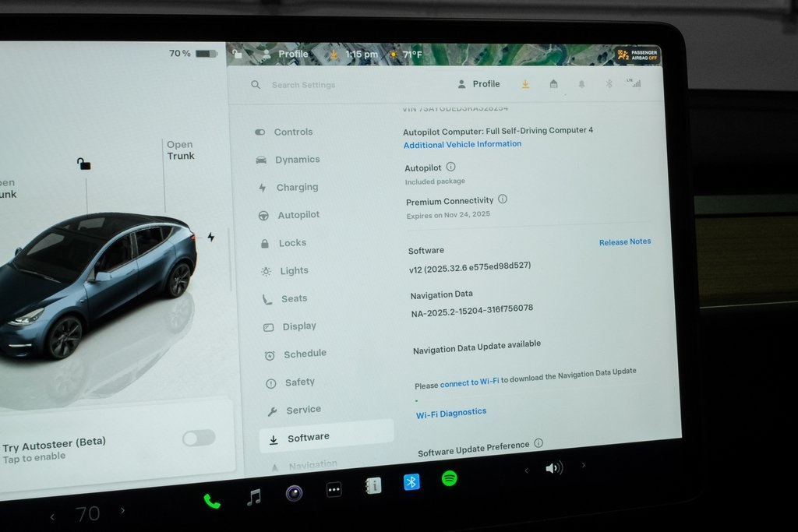Viewport: 798px width, 532px height.
Task: Tap the orange software download icon in status bar
Action: (525, 83)
